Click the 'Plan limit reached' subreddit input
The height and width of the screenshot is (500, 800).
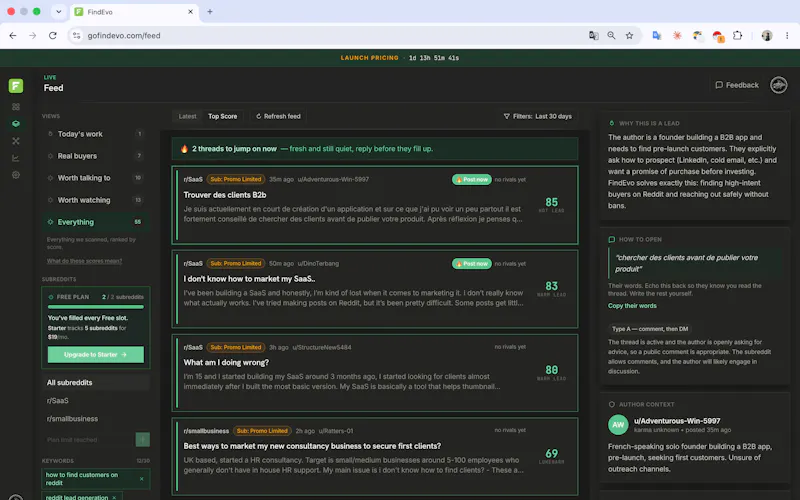(x=89, y=440)
